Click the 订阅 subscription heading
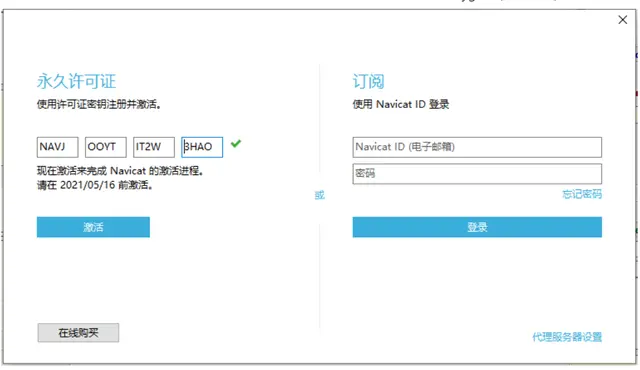This screenshot has height=370, width=640. 369,81
